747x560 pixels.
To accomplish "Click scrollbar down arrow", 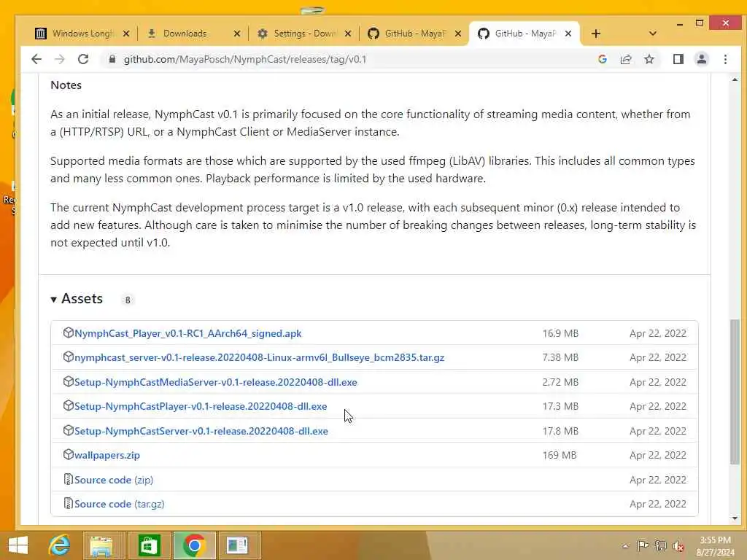I will click(x=735, y=518).
